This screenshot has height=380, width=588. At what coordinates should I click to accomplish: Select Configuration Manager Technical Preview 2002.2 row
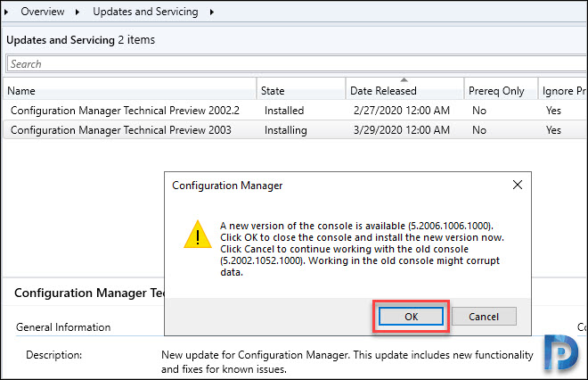(296, 111)
